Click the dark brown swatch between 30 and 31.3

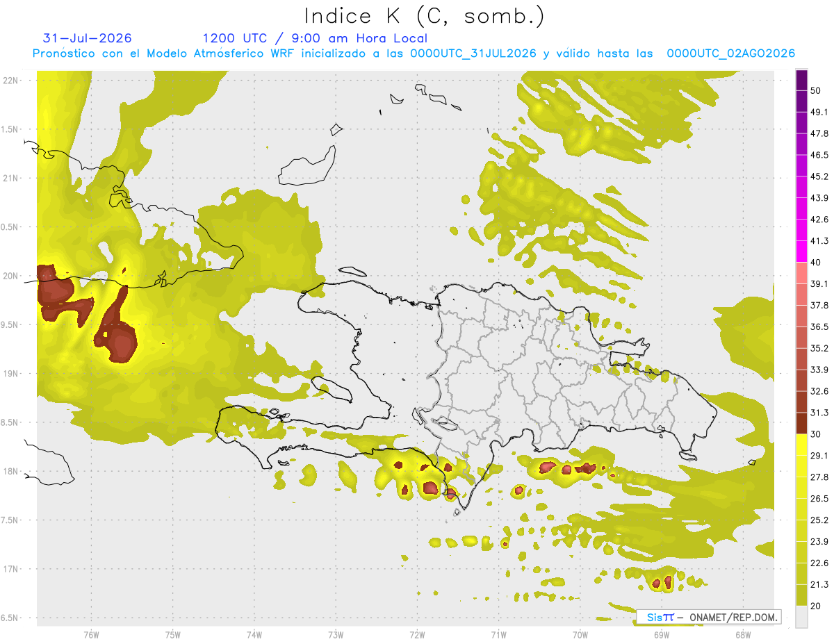801,424
